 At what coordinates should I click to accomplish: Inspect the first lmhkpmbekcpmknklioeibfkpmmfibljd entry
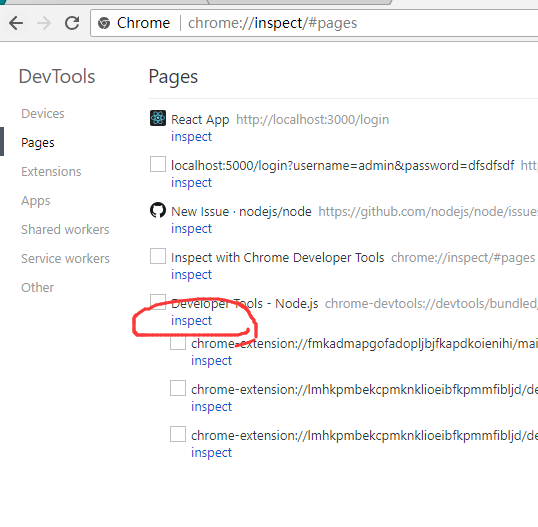click(x=211, y=407)
